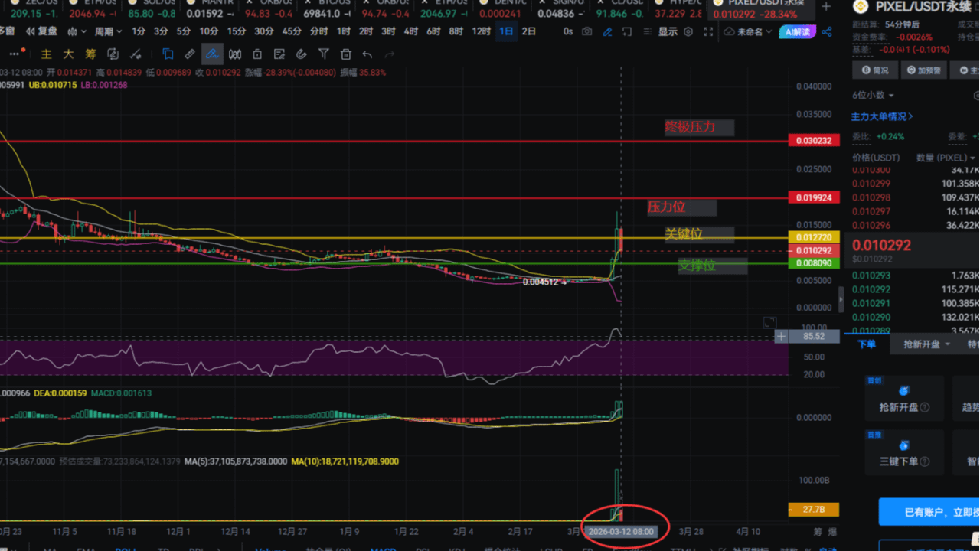Image resolution: width=980 pixels, height=551 pixels.
Task: Toggle the 筹 chip distribution button
Action: point(90,54)
